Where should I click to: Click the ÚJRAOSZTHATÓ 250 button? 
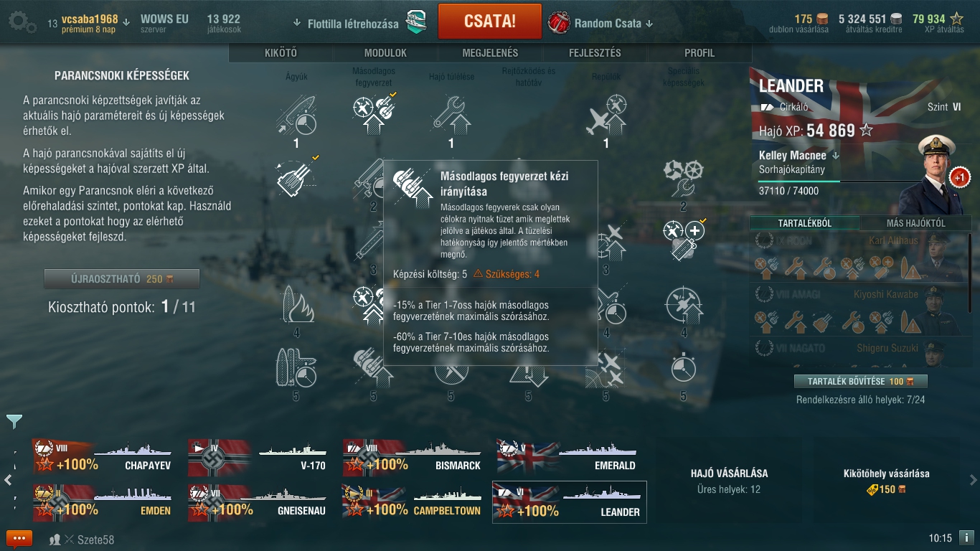coord(122,279)
